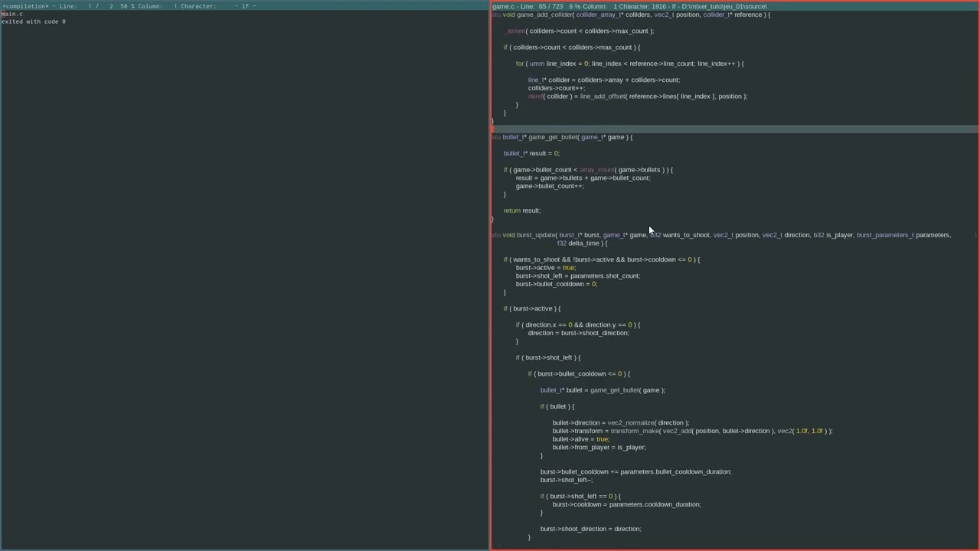The height and width of the screenshot is (551, 980).
Task: Click 'bullet->alive = true;' statement
Action: [581, 439]
